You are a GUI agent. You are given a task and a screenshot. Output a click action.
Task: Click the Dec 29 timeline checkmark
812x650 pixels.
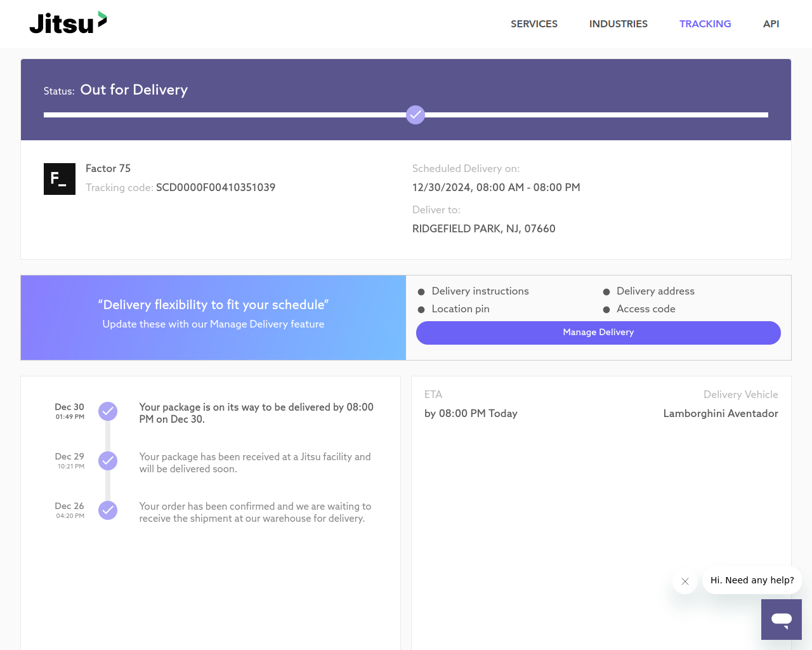(108, 461)
